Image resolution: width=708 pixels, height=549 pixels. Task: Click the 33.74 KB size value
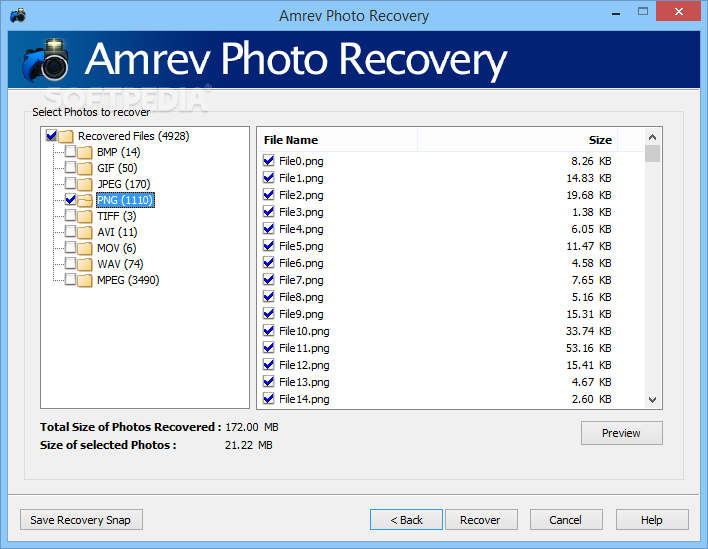click(x=589, y=331)
